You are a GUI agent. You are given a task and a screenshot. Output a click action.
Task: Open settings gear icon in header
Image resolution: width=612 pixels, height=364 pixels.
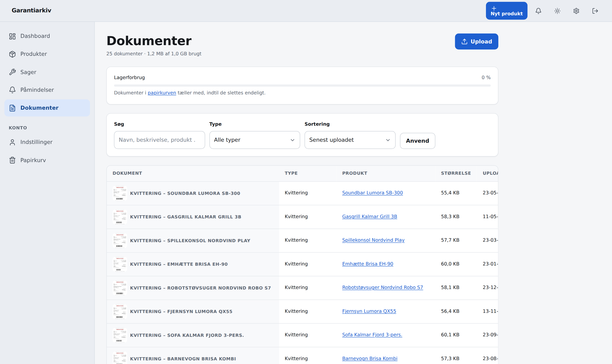pyautogui.click(x=576, y=11)
